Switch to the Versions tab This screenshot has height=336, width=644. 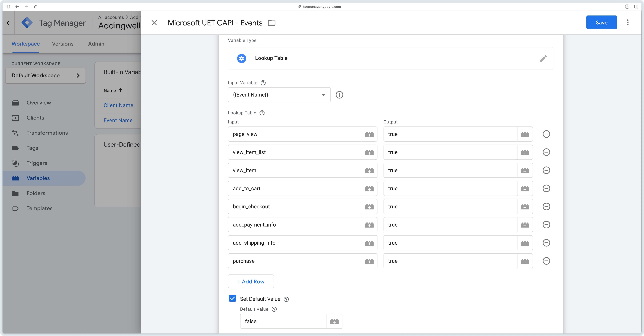point(63,44)
